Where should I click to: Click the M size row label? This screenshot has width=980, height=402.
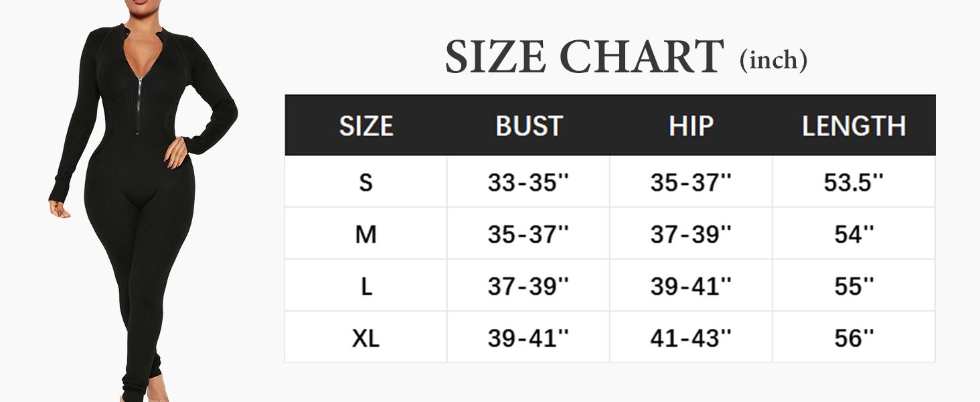(365, 234)
